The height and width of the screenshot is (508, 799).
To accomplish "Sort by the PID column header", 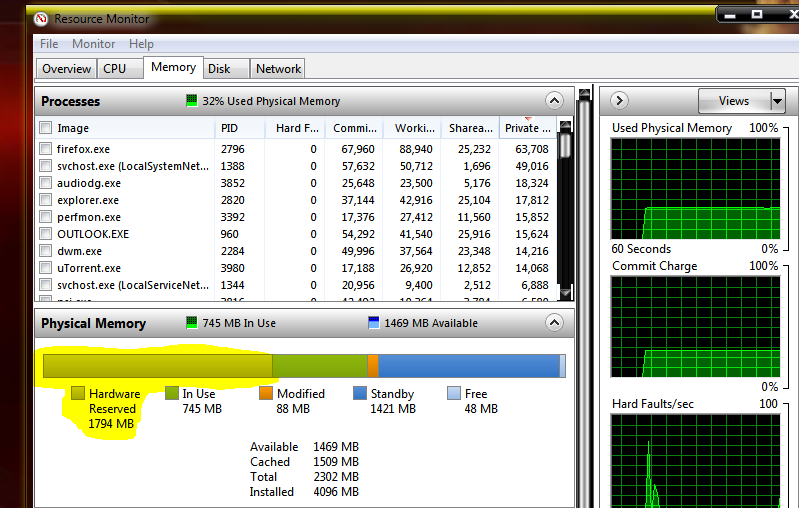I will coord(239,128).
